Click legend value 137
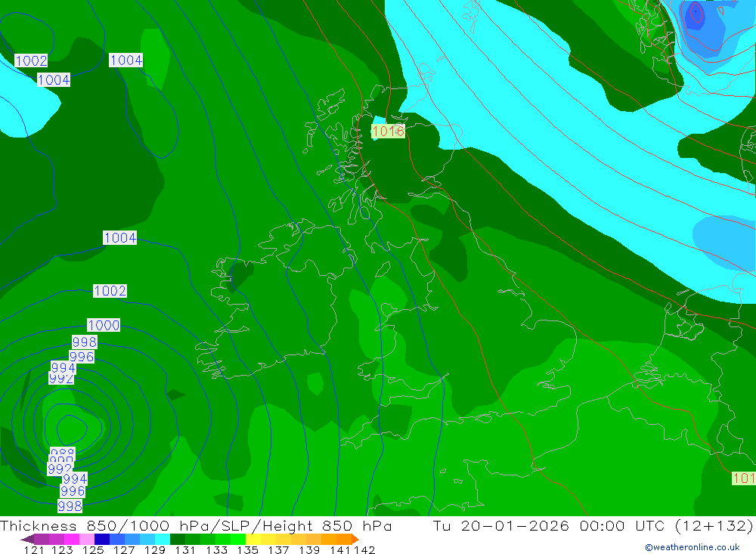The image size is (756, 554). point(278,549)
